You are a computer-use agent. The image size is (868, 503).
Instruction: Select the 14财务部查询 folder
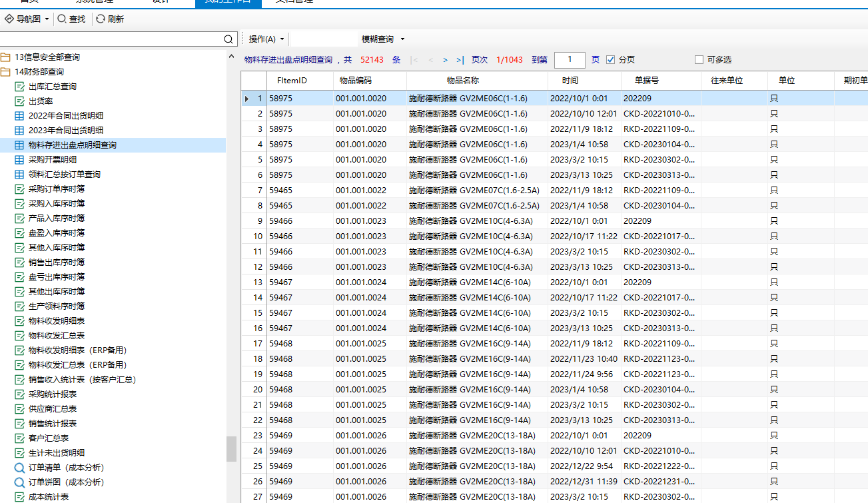pyautogui.click(x=39, y=72)
